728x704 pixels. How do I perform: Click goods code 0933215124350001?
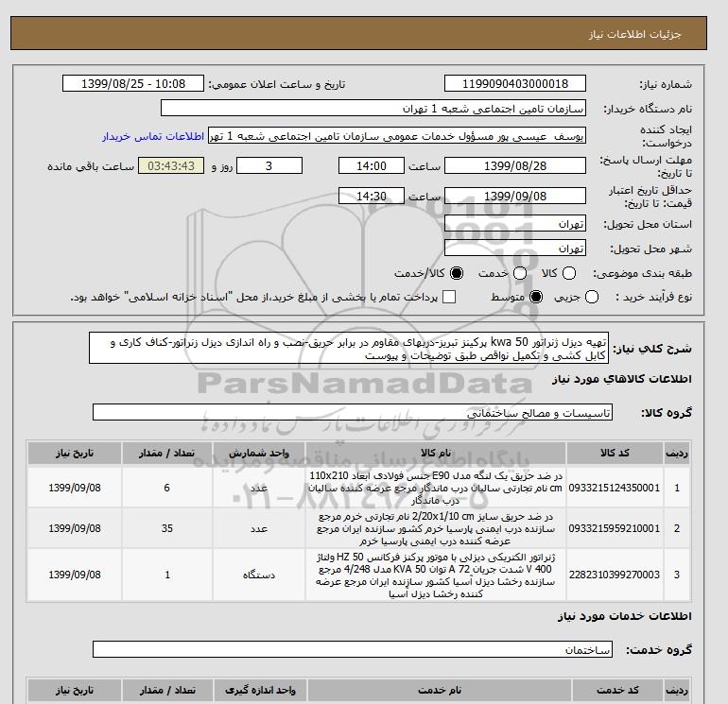pyautogui.click(x=615, y=488)
